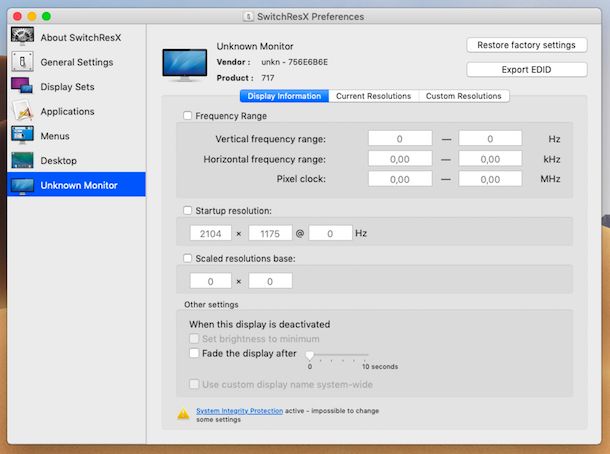This screenshot has height=454, width=610.
Task: Open General Settings icon in sidebar
Action: pos(23,62)
